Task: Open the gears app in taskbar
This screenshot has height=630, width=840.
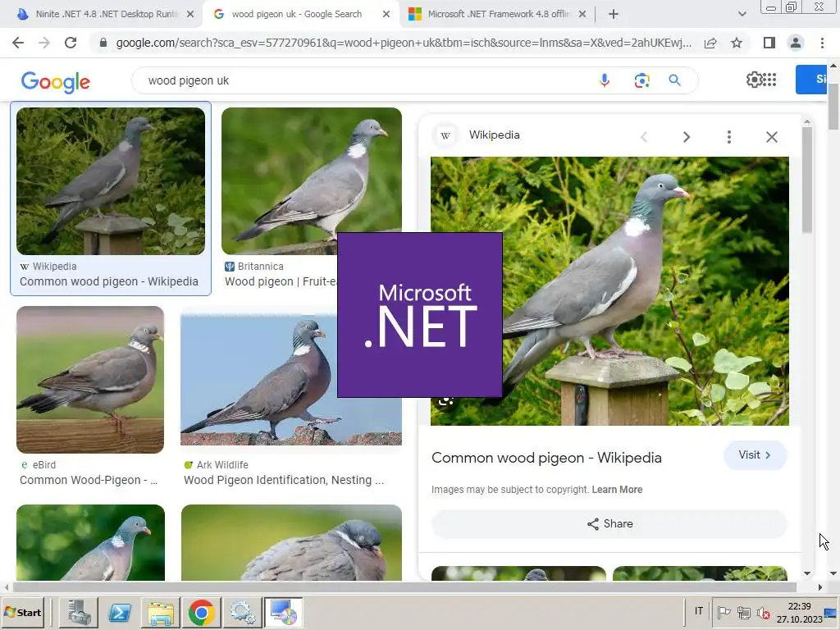Action: pyautogui.click(x=242, y=612)
